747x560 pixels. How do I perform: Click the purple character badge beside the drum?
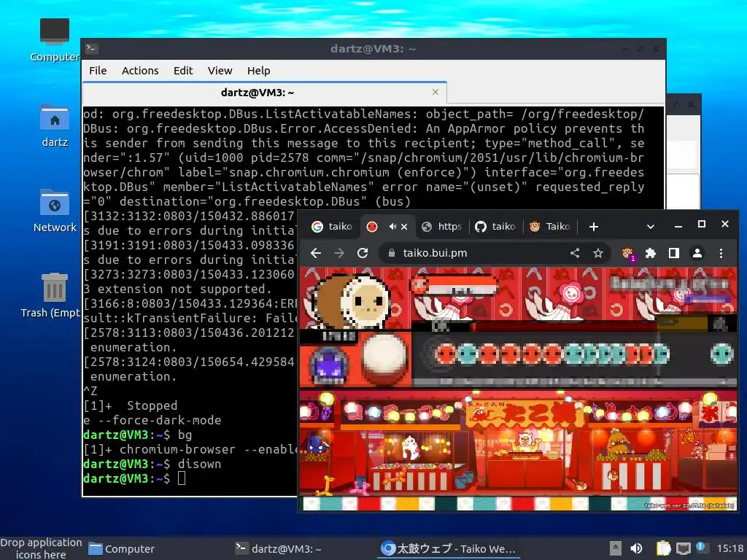pos(329,365)
